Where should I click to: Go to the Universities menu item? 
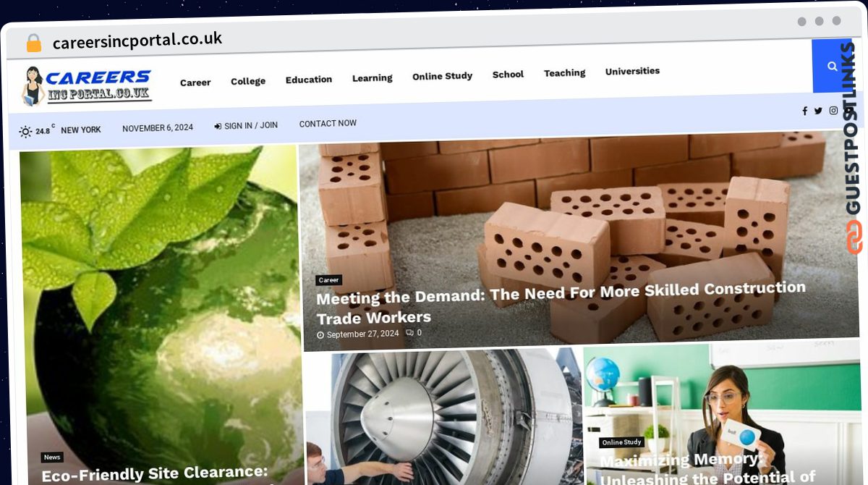coord(632,71)
